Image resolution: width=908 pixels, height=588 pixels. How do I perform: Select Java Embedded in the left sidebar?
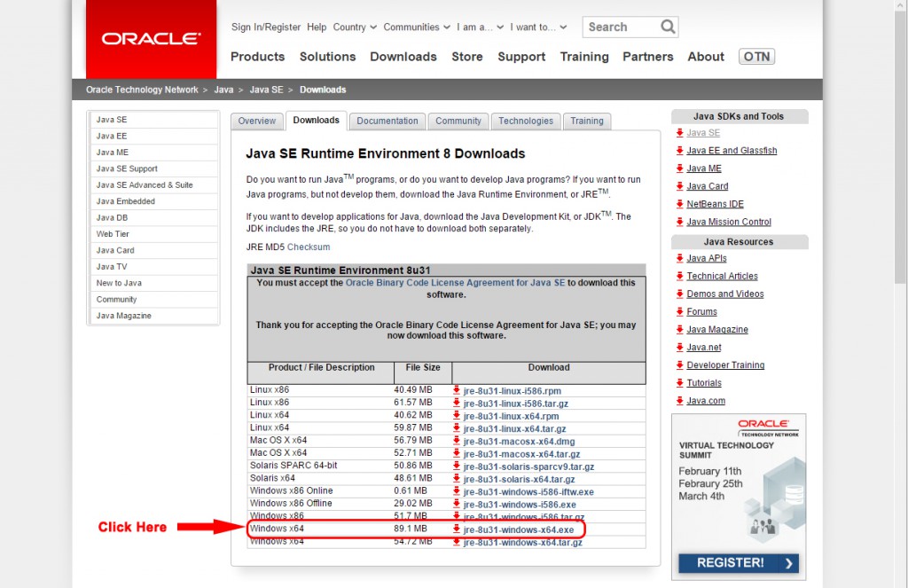click(154, 201)
